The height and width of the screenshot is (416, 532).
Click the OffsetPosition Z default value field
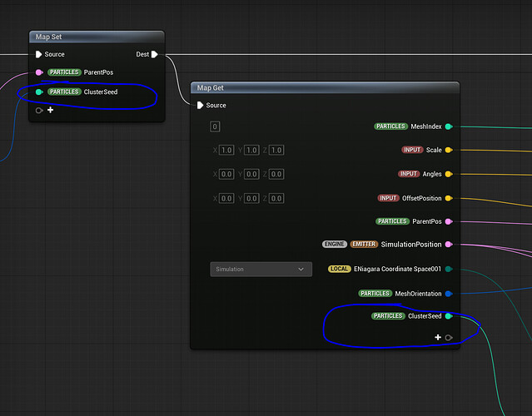tap(276, 198)
